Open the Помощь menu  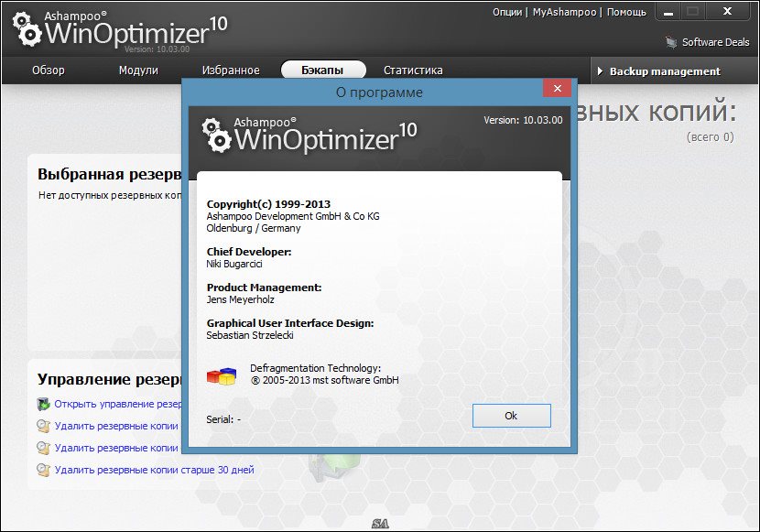(x=626, y=12)
